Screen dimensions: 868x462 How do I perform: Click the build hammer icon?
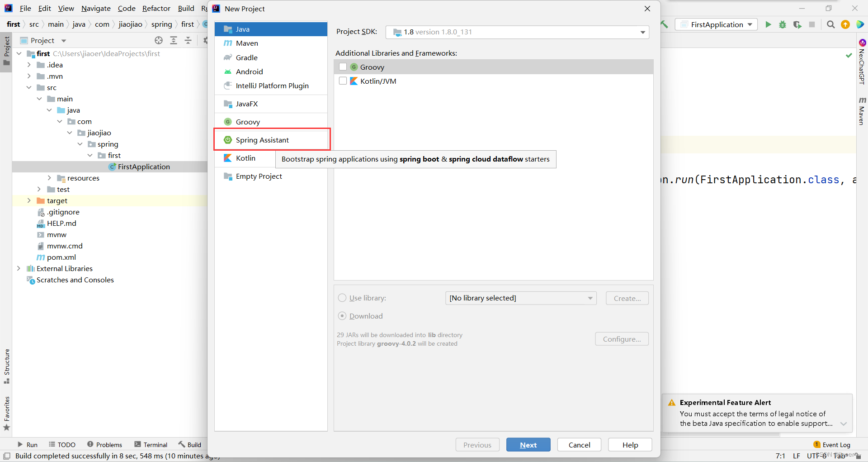[x=665, y=24]
